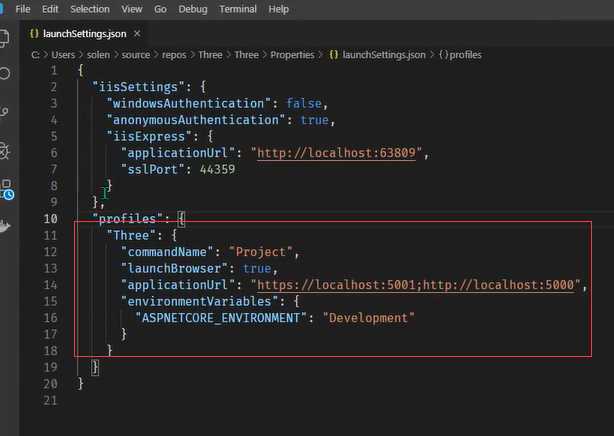Click the "Development" string value

(x=368, y=318)
